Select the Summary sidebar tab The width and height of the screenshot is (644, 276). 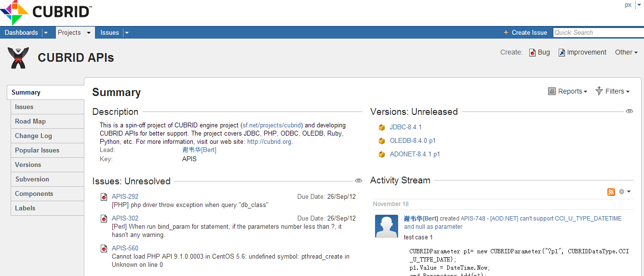(46, 92)
